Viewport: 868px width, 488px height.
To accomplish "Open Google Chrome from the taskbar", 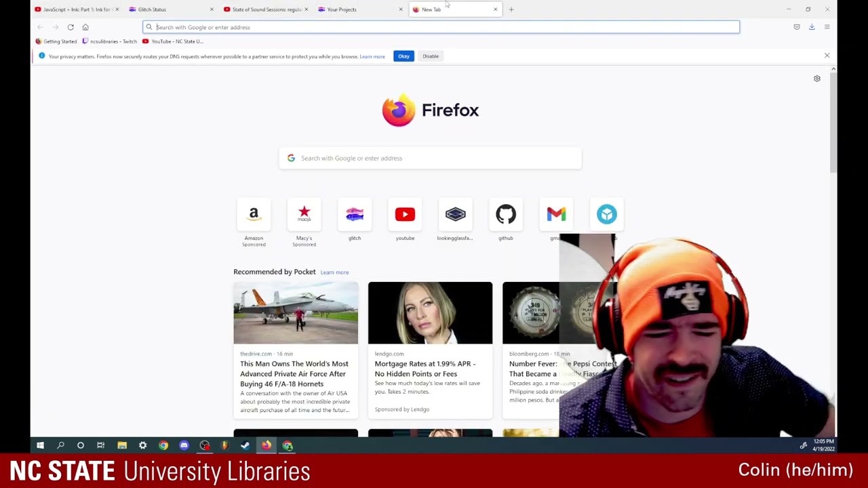I will 163,445.
